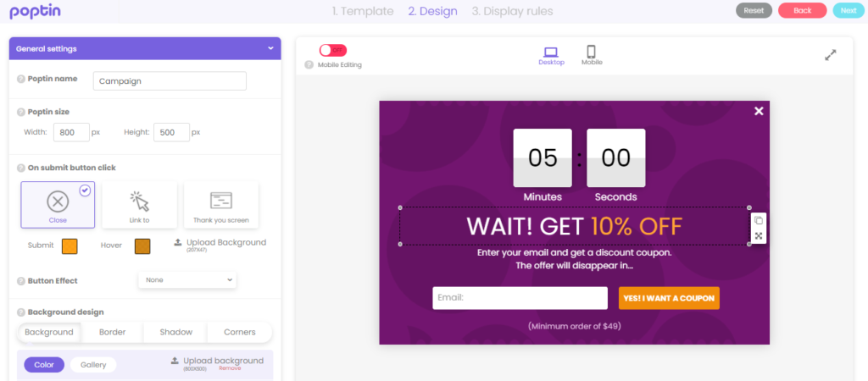This screenshot has width=868, height=381.
Task: Open help for Background design
Action: point(21,312)
